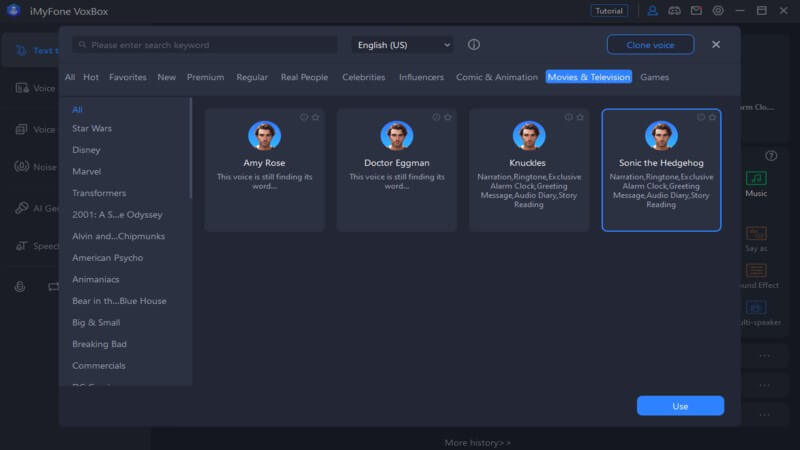Switch to the Regular tab

[x=252, y=77]
